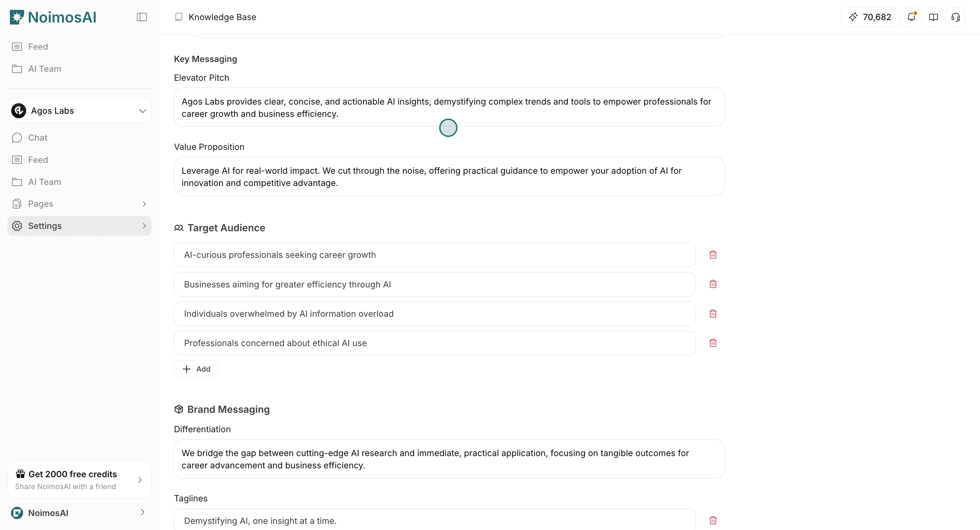The image size is (980, 530).
Task: Click the Add target audience button
Action: click(x=196, y=369)
